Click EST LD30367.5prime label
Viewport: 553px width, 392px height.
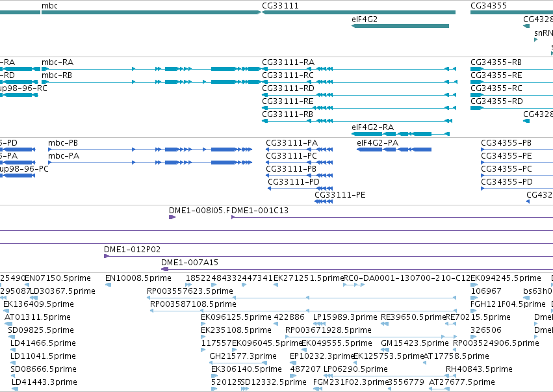[63, 291]
